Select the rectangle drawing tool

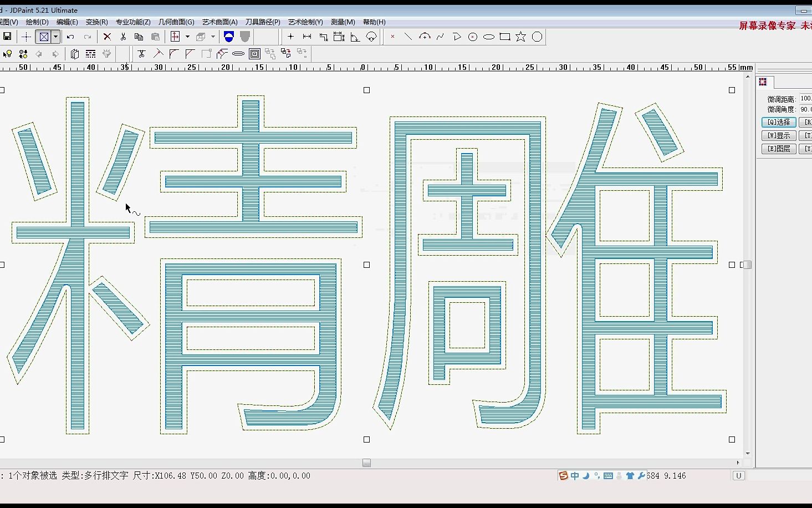[x=504, y=37]
